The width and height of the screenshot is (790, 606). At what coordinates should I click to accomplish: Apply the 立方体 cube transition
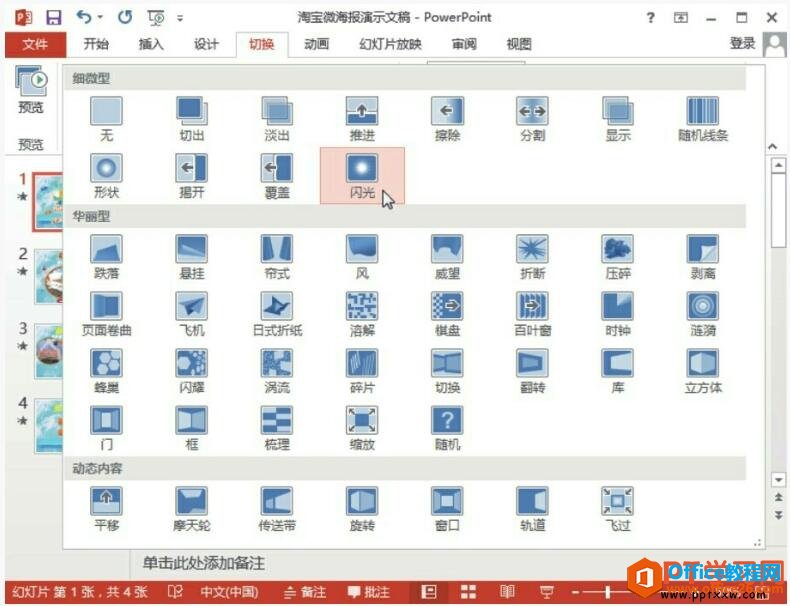point(703,371)
